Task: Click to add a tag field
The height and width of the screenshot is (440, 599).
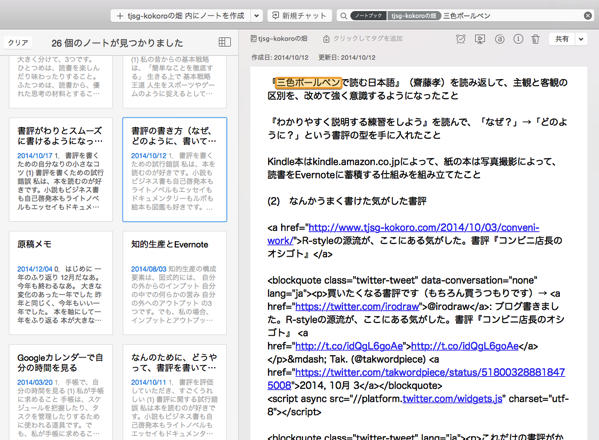Action: click(363, 39)
